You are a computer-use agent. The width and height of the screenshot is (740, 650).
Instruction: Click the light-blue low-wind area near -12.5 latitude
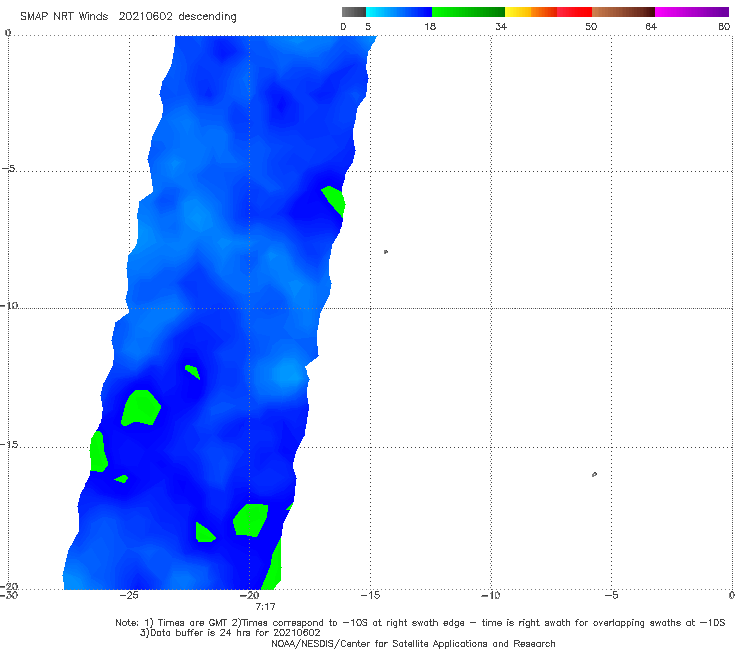(x=286, y=373)
